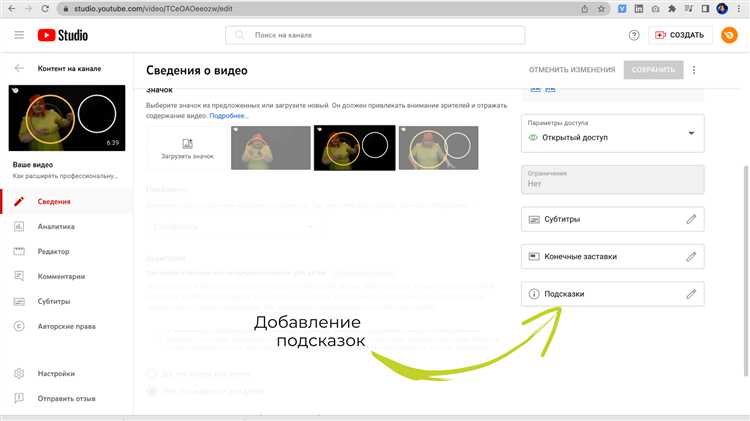Open the channel avatar account menu
Image resolution: width=750 pixels, height=421 pixels.
(x=729, y=36)
